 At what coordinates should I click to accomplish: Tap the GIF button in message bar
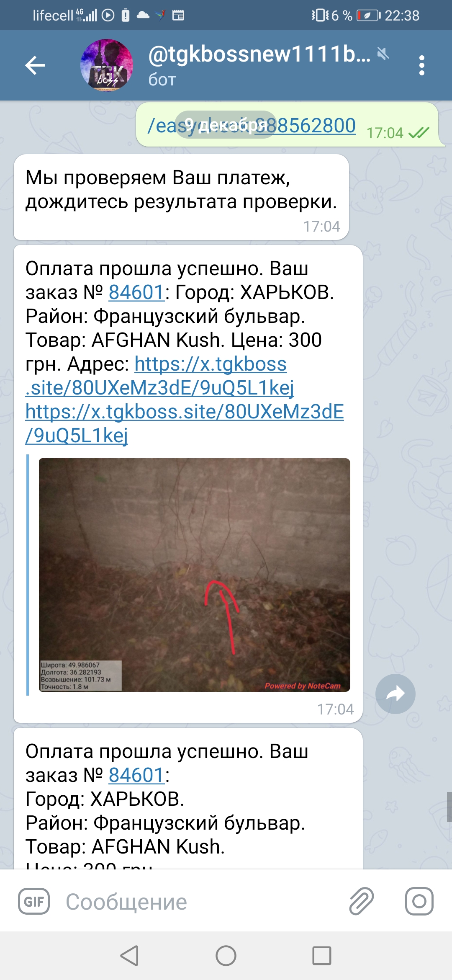[34, 901]
